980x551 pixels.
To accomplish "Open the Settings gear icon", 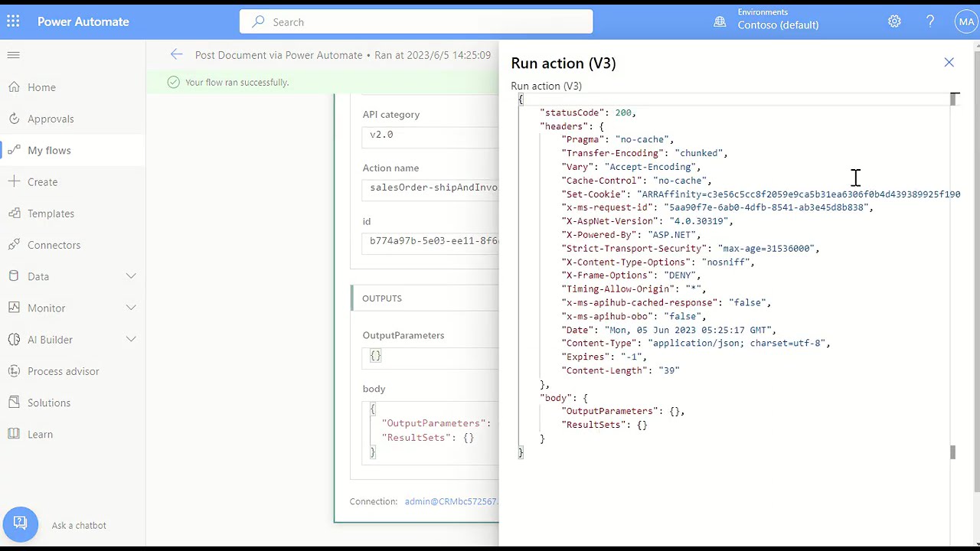I will (894, 21).
